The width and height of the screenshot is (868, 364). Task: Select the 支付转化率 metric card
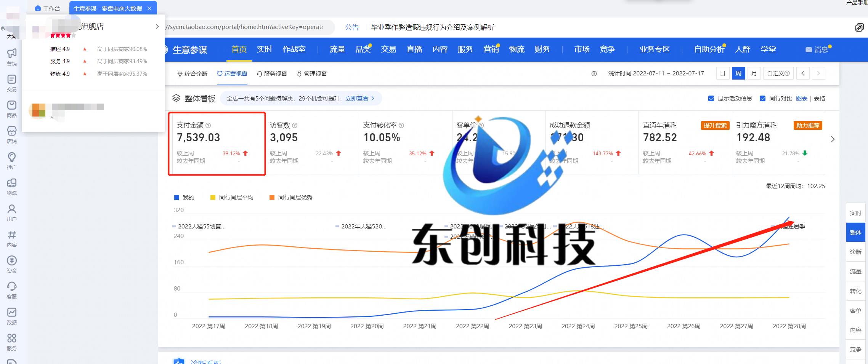[x=405, y=143]
